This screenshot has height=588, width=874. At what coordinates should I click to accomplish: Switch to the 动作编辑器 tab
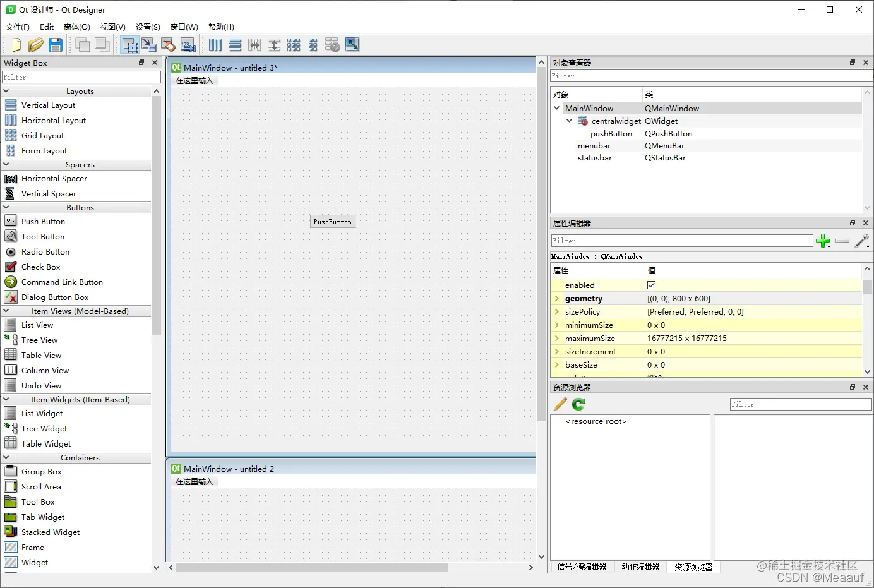(640, 567)
